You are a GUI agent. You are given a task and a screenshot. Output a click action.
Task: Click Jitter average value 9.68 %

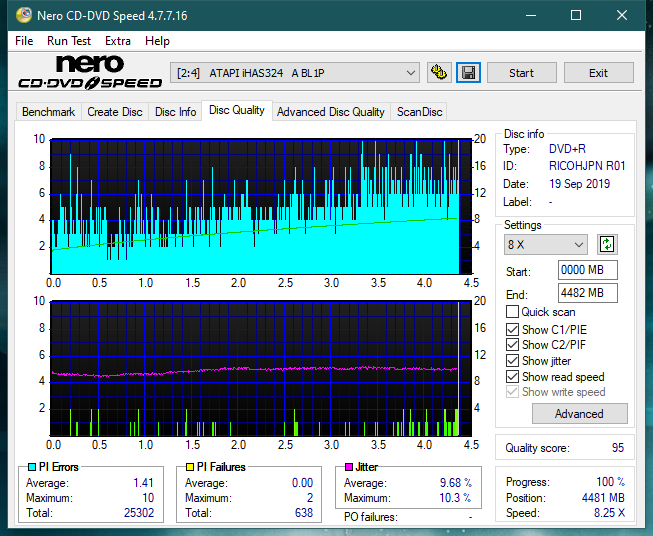click(456, 483)
